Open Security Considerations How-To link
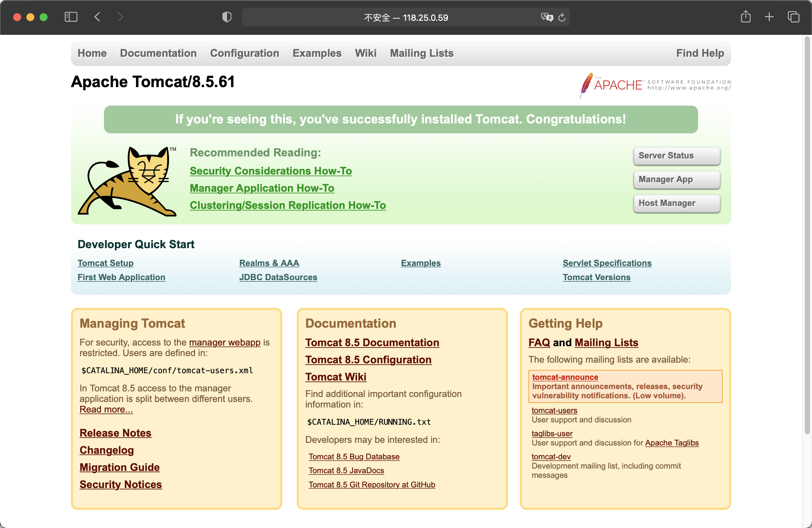 [x=271, y=171]
